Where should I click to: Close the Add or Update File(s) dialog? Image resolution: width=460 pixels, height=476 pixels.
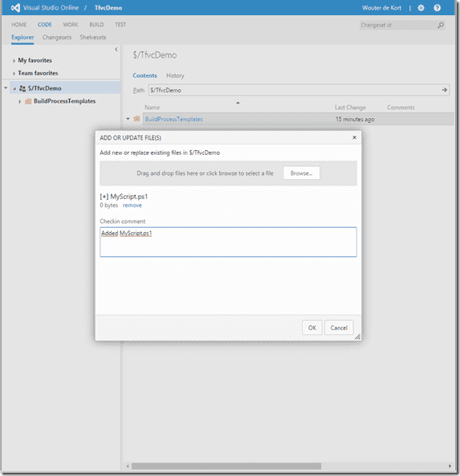pos(354,137)
